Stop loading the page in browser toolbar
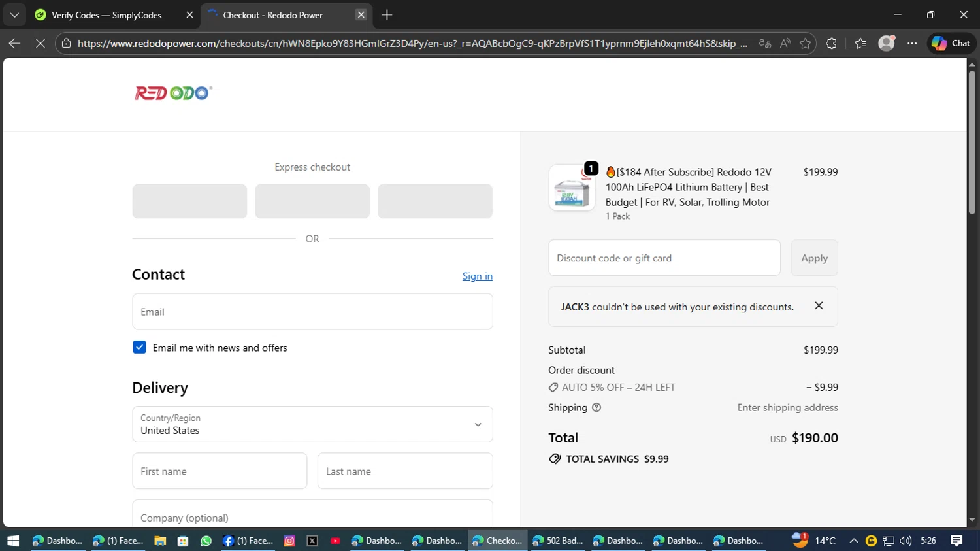The height and width of the screenshot is (551, 980). click(40, 44)
